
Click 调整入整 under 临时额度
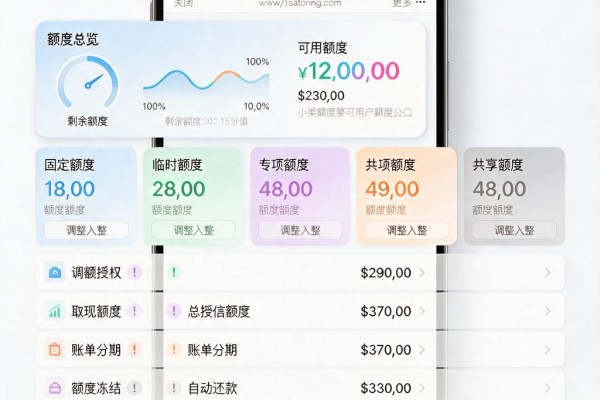tap(194, 230)
